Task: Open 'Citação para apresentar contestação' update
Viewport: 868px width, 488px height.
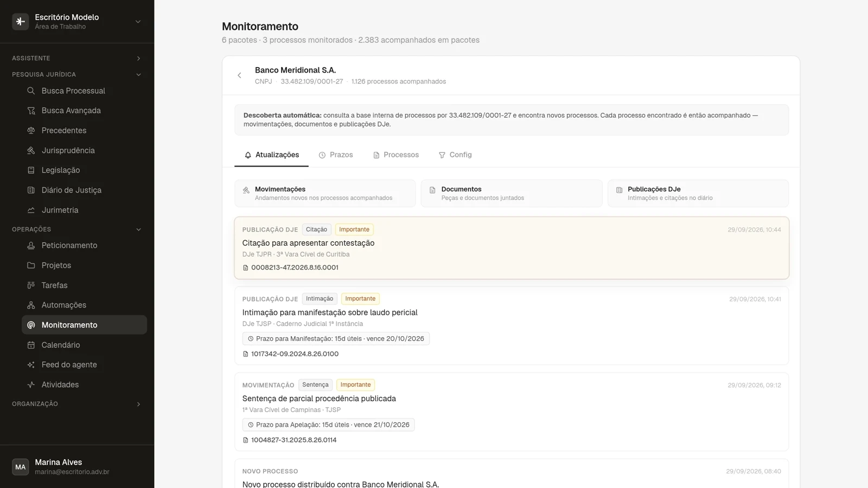Action: point(512,248)
